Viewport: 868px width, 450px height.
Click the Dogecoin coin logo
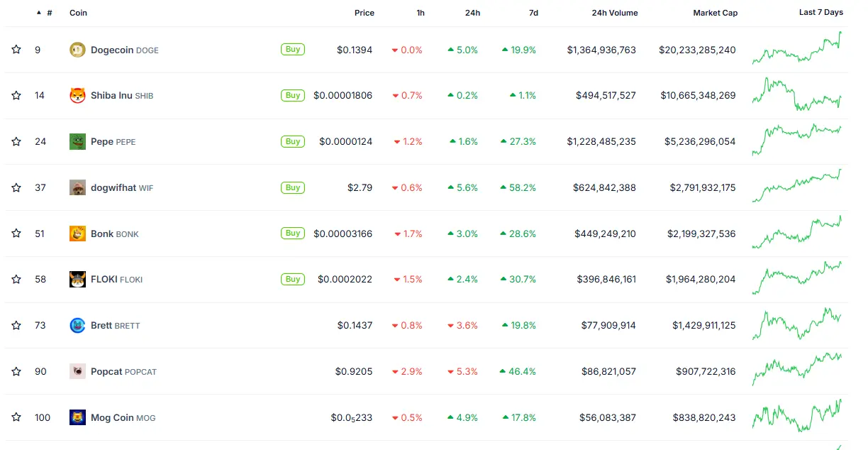coord(78,50)
